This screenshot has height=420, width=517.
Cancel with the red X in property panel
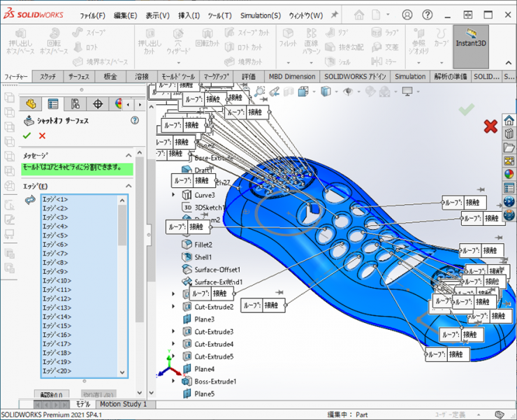pos(42,136)
